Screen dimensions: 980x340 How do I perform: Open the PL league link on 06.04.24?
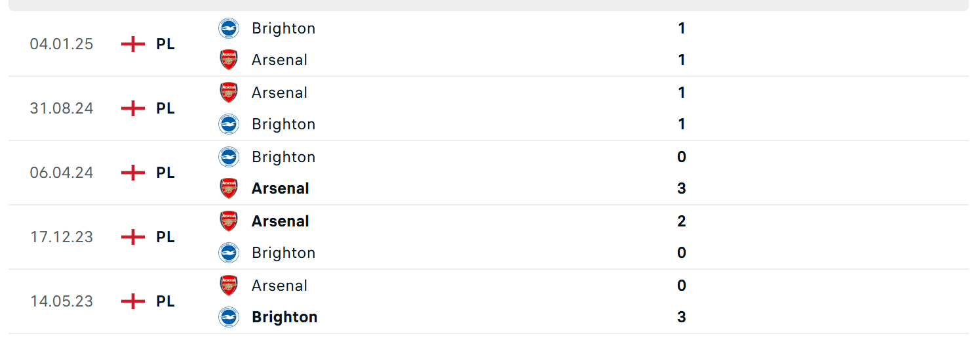point(165,173)
